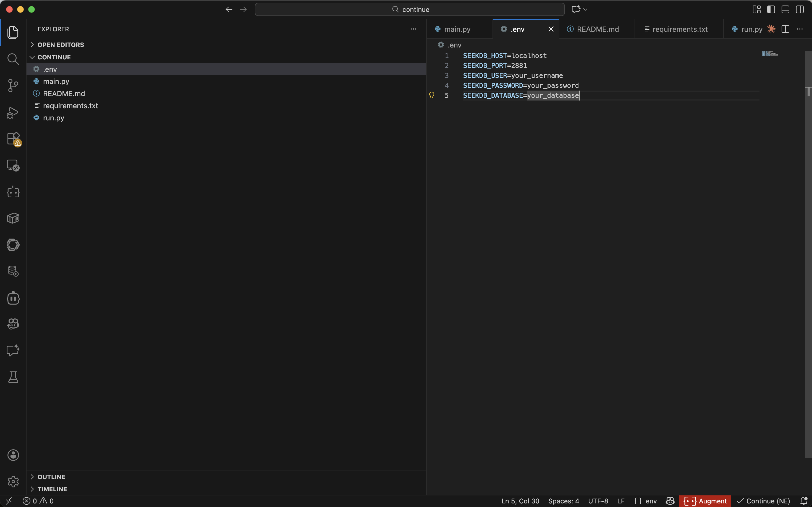Expand the Timeline section
The image size is (812, 507).
(52, 489)
